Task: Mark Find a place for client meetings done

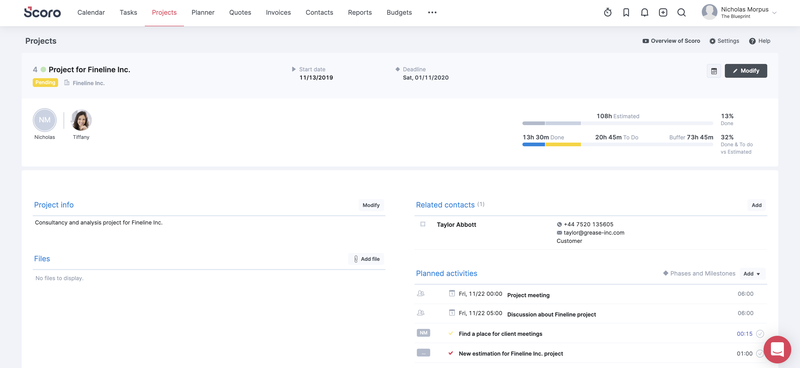Action: coord(760,334)
